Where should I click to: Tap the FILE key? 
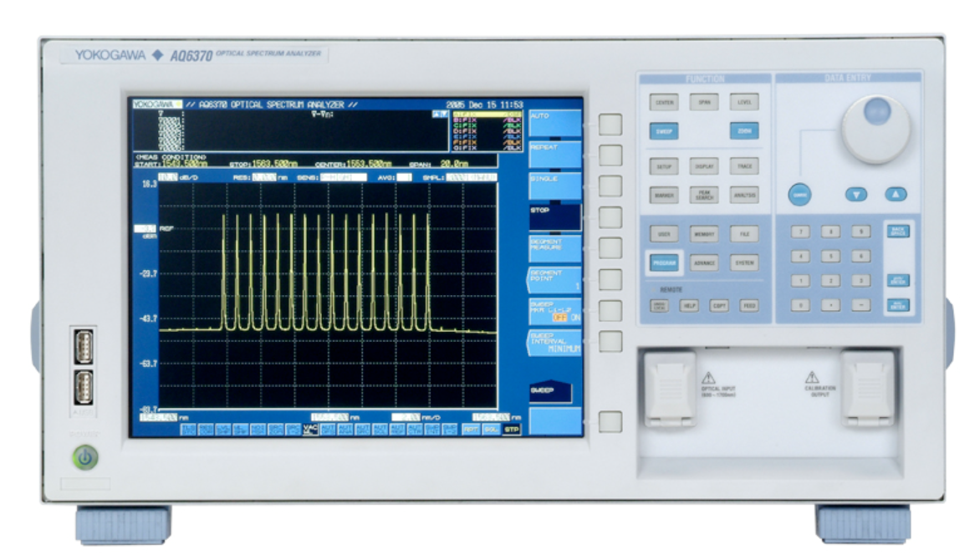click(744, 234)
